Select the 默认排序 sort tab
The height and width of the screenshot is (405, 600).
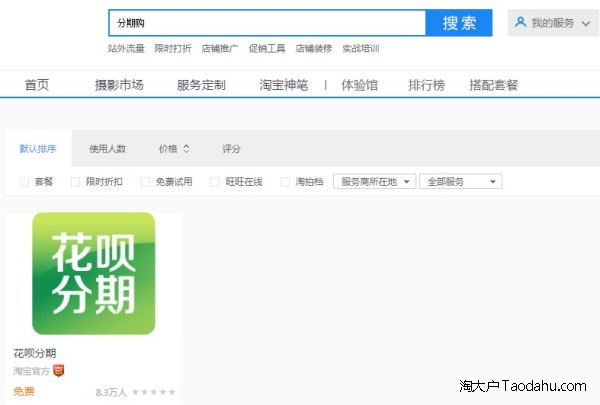[x=38, y=149]
